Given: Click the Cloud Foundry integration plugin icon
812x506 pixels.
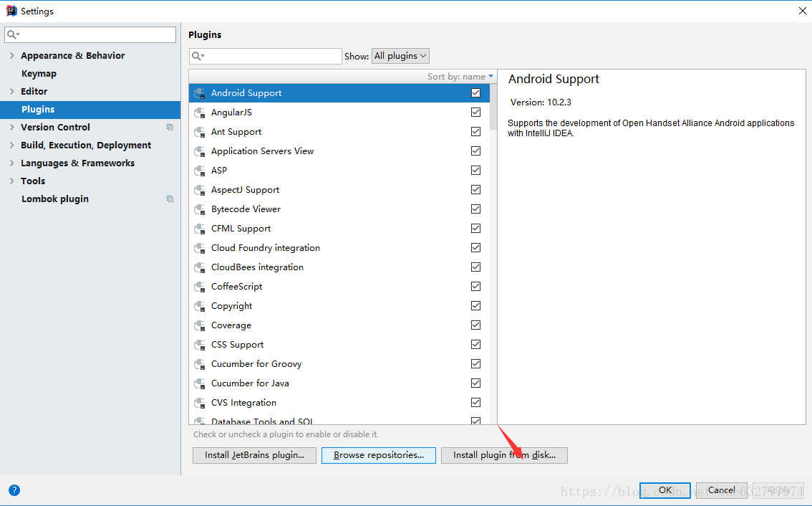Looking at the screenshot, I should pos(199,248).
